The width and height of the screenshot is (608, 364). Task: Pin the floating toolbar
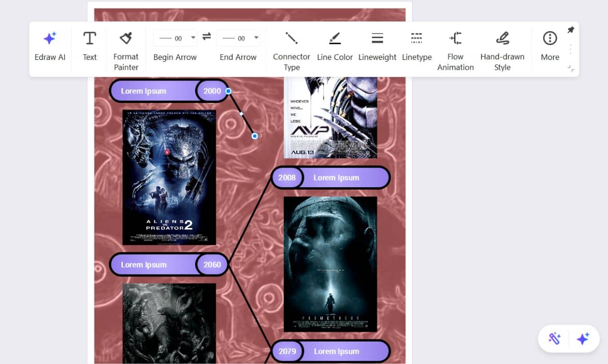pos(571,30)
